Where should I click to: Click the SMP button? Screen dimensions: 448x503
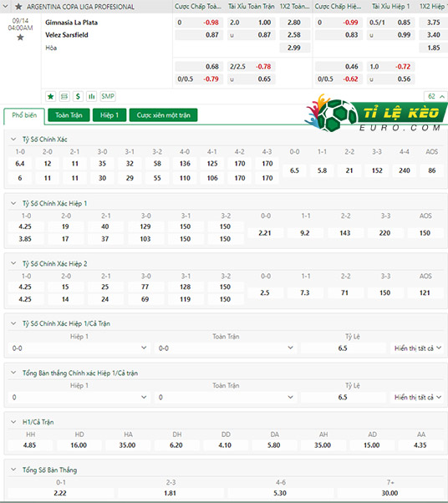[x=108, y=96]
